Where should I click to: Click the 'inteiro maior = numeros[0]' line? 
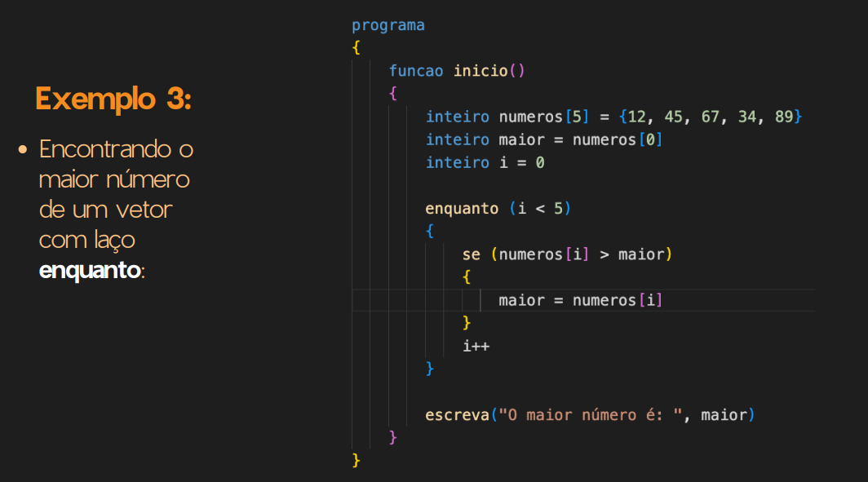click(543, 139)
